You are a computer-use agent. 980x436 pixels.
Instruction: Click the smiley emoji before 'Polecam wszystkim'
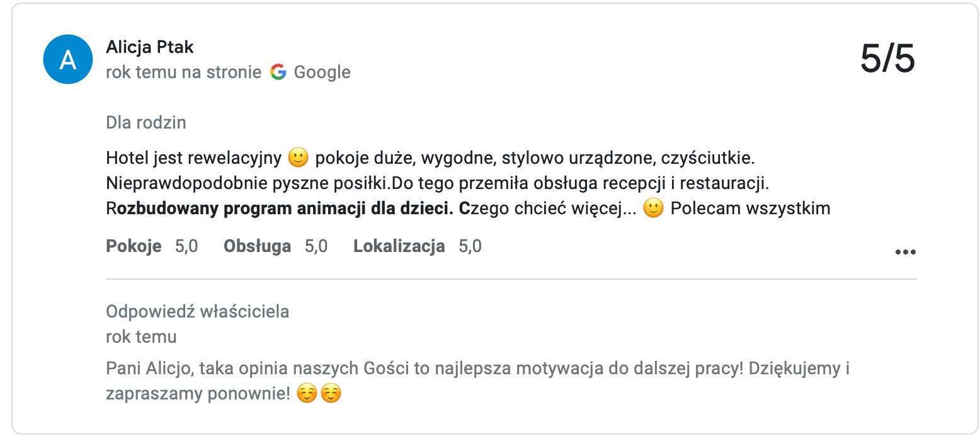click(654, 209)
